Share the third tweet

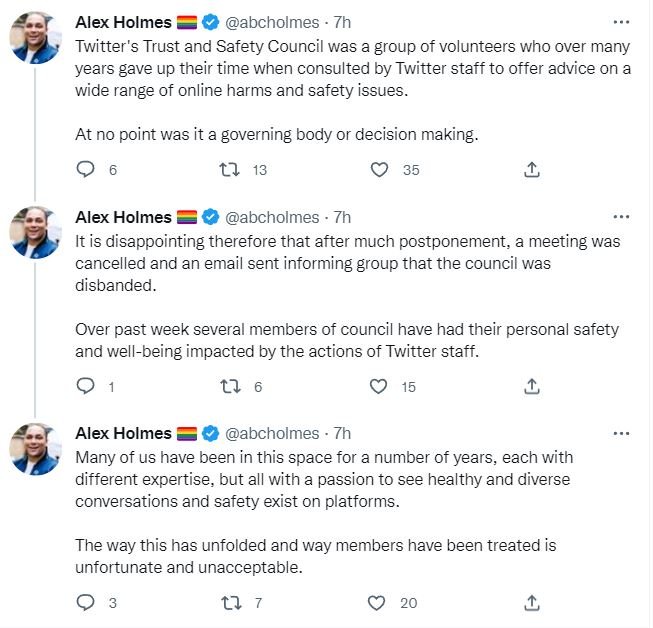point(532,602)
